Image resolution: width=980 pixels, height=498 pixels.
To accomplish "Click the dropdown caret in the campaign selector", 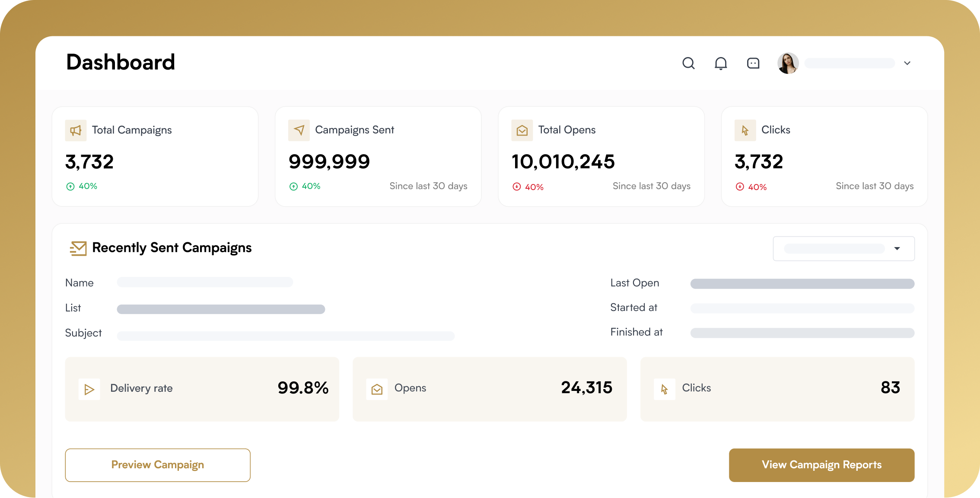I will click(897, 248).
